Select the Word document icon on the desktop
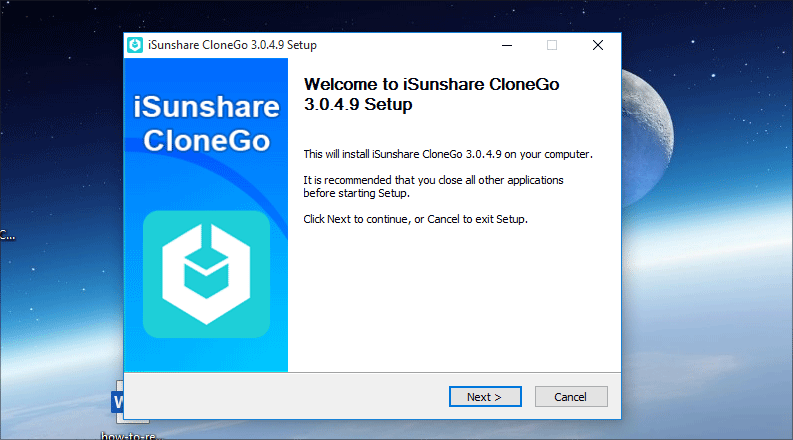Image resolution: width=793 pixels, height=440 pixels. click(x=118, y=402)
